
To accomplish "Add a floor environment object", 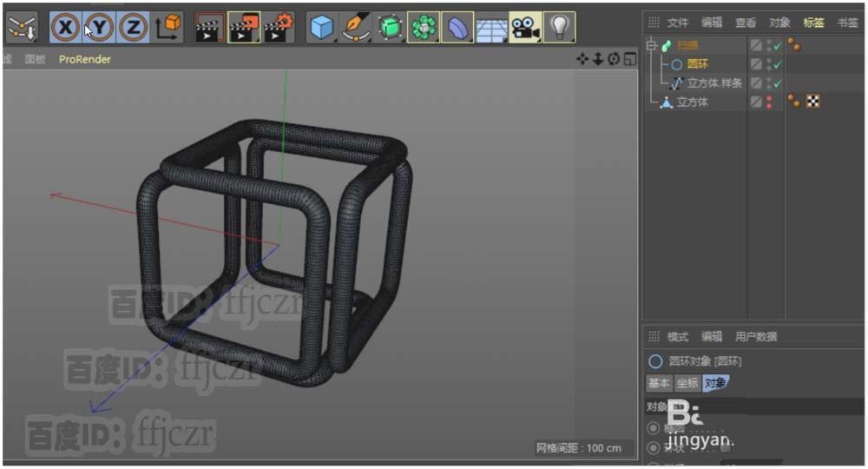I will tap(491, 27).
